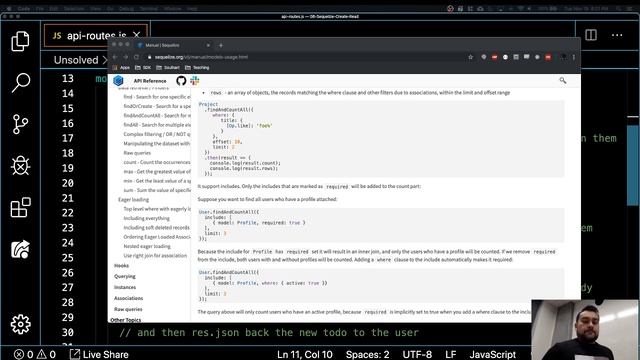
Task: Select the Manual | Sequelize browser tab
Action: [x=173, y=45]
